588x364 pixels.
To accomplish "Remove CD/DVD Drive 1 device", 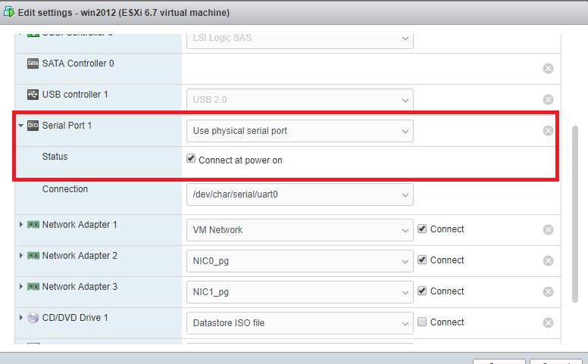I will pos(548,323).
